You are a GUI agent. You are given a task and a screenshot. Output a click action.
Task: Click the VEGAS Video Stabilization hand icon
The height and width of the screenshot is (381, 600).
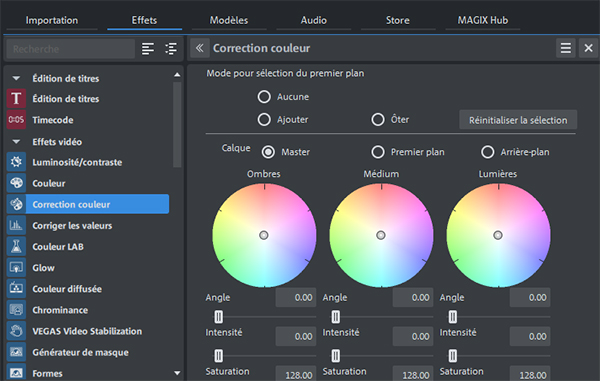point(16,331)
